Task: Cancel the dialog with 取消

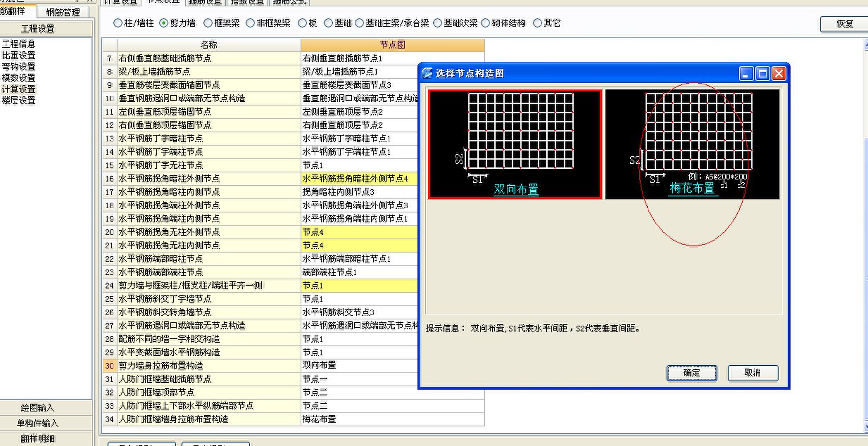Action: [x=753, y=373]
